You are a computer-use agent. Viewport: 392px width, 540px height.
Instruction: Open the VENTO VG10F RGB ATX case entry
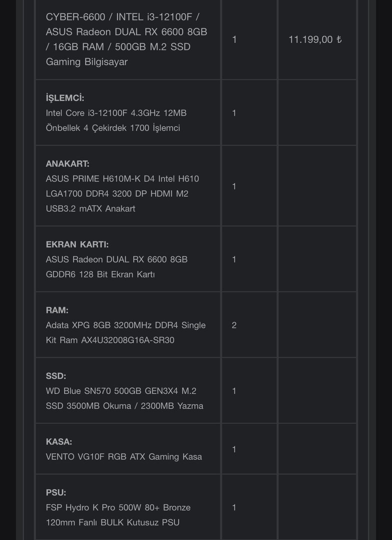pos(124,456)
